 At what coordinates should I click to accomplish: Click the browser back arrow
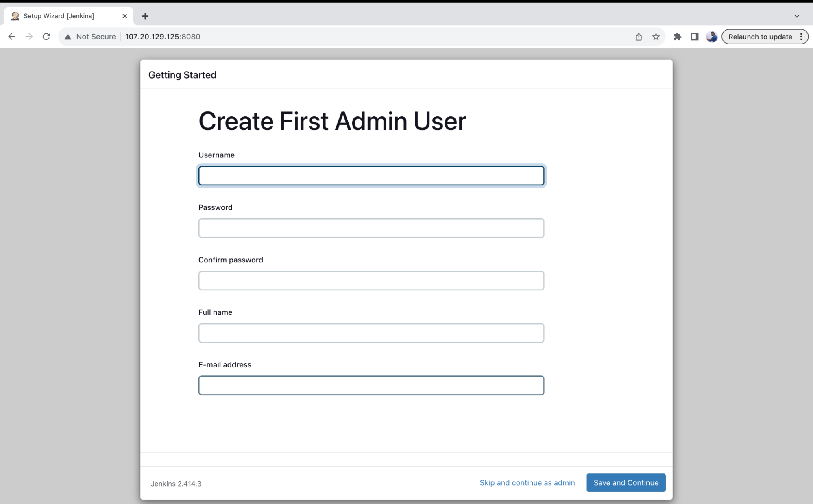[12, 37]
